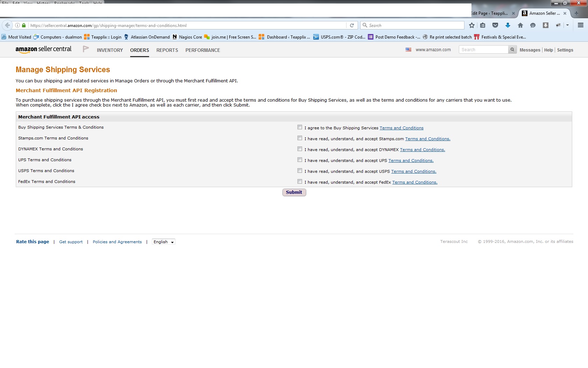Click Seller Central Search input field
This screenshot has width=588, height=368.
click(x=483, y=50)
